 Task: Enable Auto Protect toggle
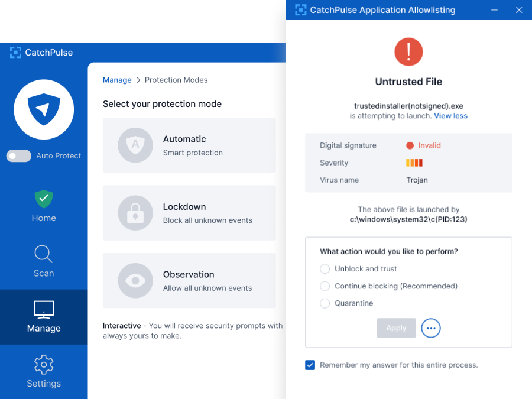click(x=18, y=155)
